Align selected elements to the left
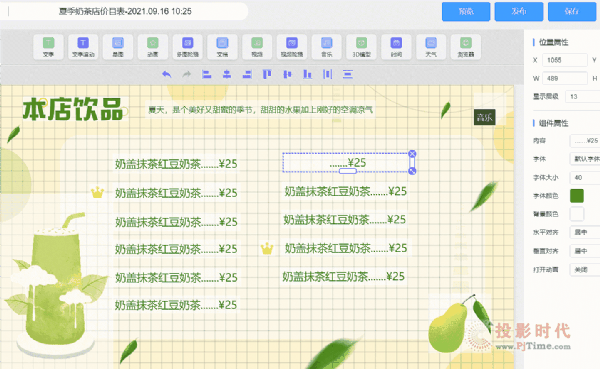The height and width of the screenshot is (369, 600). (207, 74)
